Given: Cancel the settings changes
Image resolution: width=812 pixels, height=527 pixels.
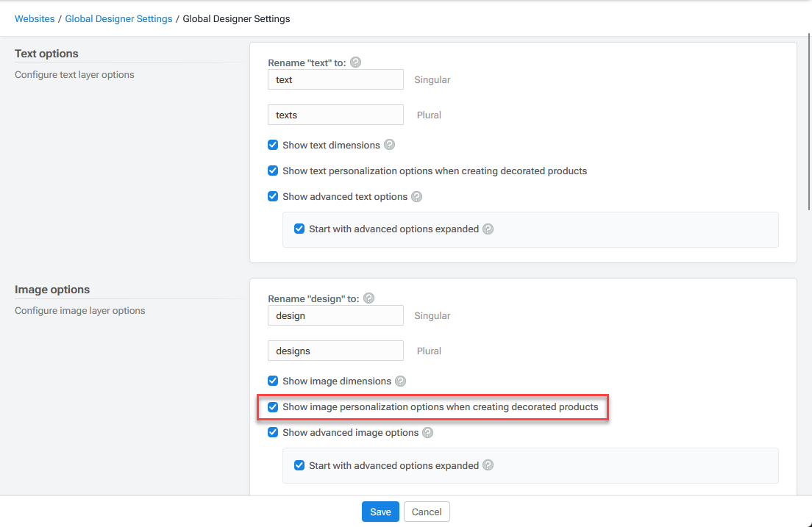Looking at the screenshot, I should (427, 512).
